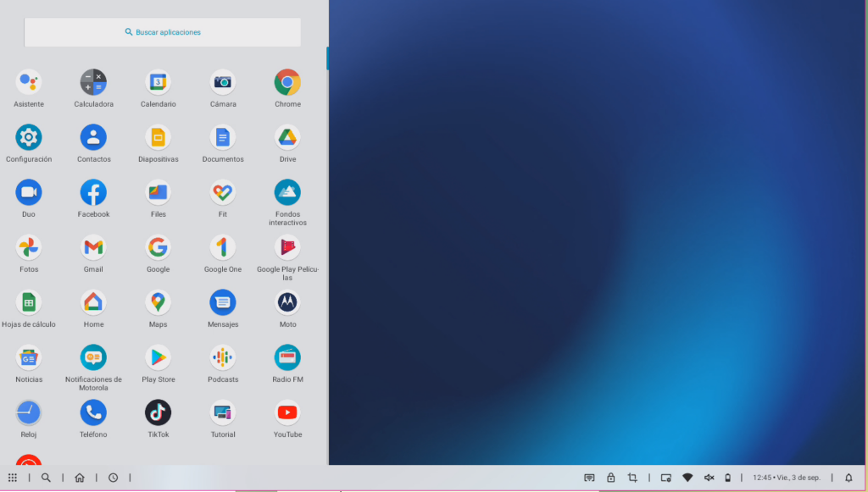Open Google Maps
The image size is (868, 492).
pyautogui.click(x=158, y=302)
